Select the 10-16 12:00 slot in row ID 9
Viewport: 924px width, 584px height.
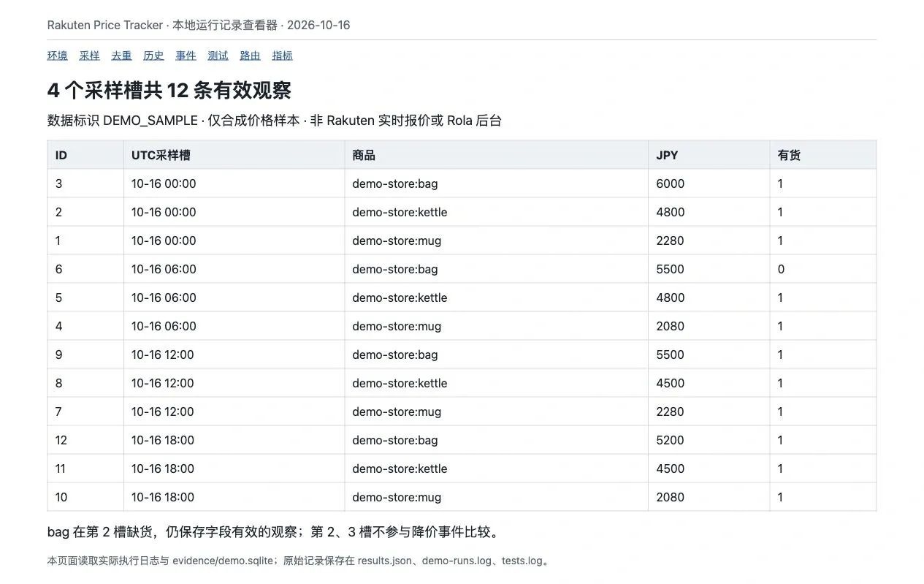coord(163,354)
